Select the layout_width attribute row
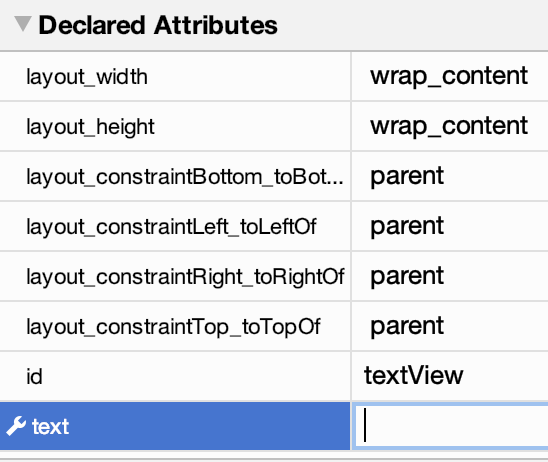This screenshot has width=548, height=462. tap(274, 77)
